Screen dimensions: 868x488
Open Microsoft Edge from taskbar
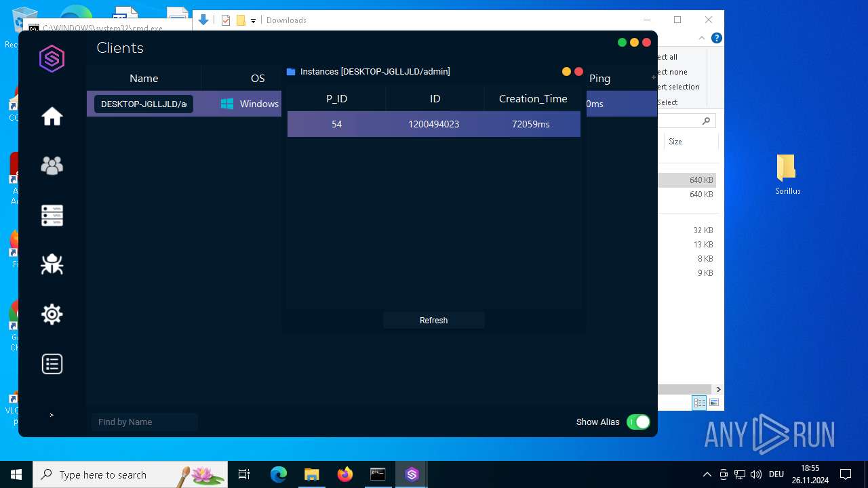click(x=279, y=474)
